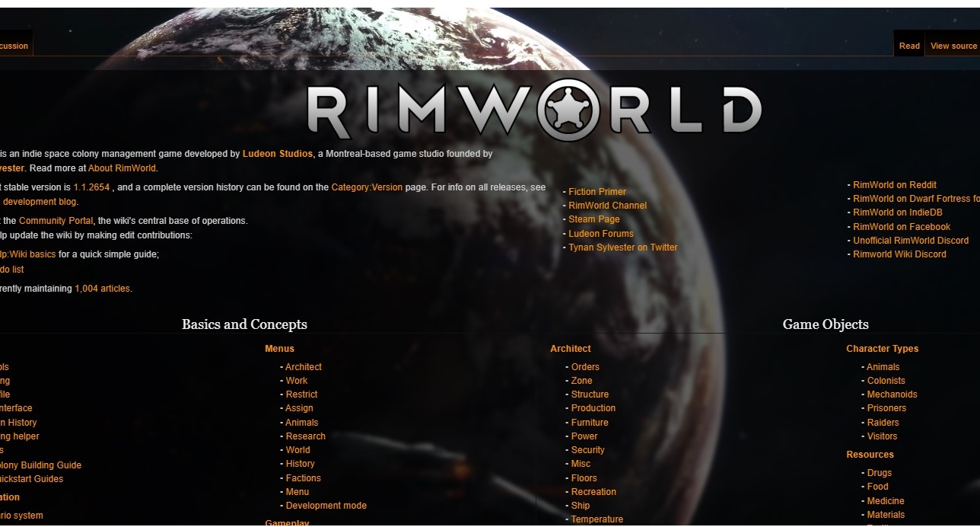Open the Zone link
The height and width of the screenshot is (527, 980).
coord(581,381)
